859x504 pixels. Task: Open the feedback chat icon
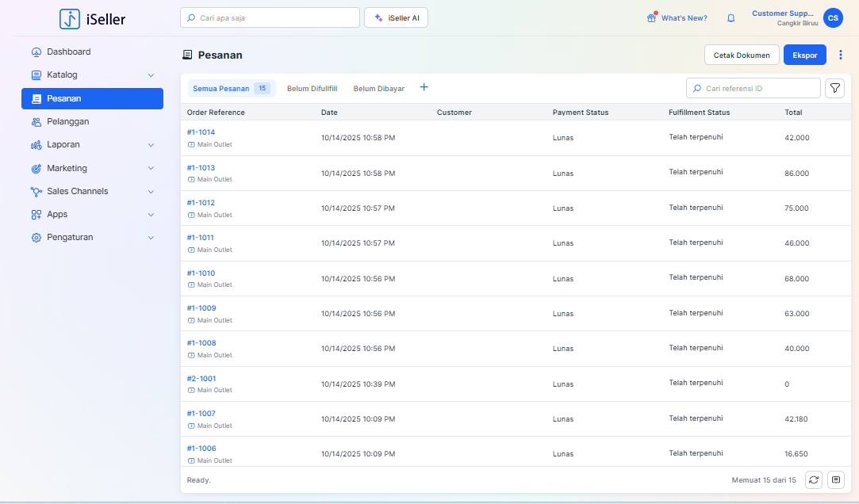[835, 479]
